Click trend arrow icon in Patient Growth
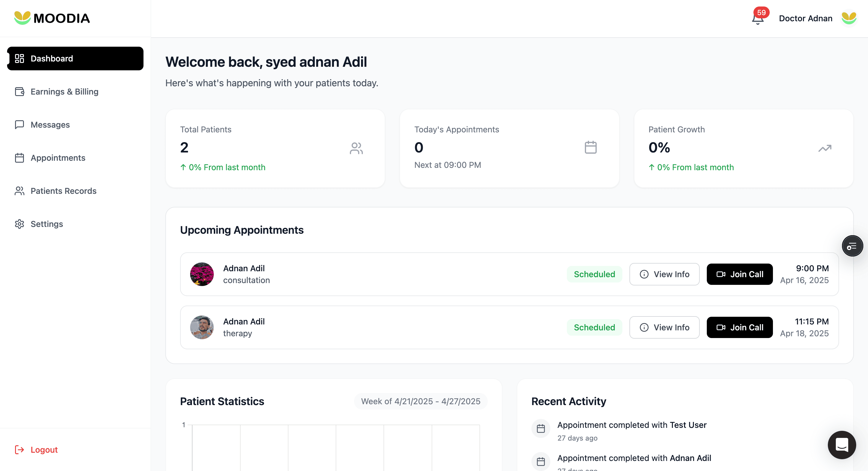This screenshot has width=868, height=471. pos(825,148)
